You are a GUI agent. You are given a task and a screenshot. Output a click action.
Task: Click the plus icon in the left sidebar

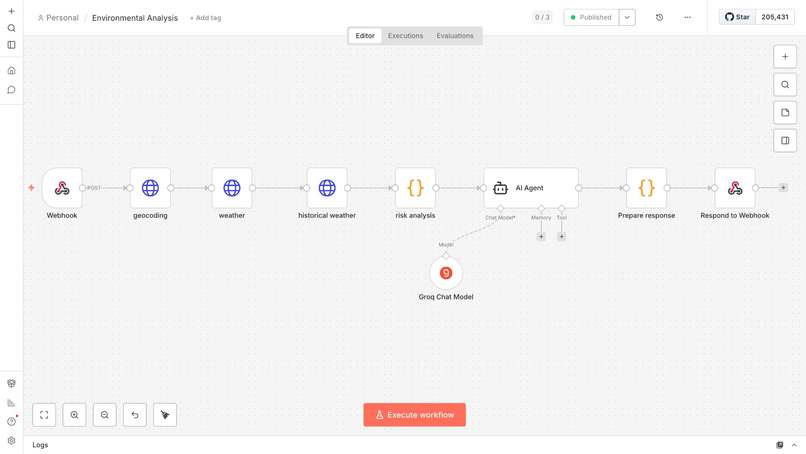click(x=11, y=11)
